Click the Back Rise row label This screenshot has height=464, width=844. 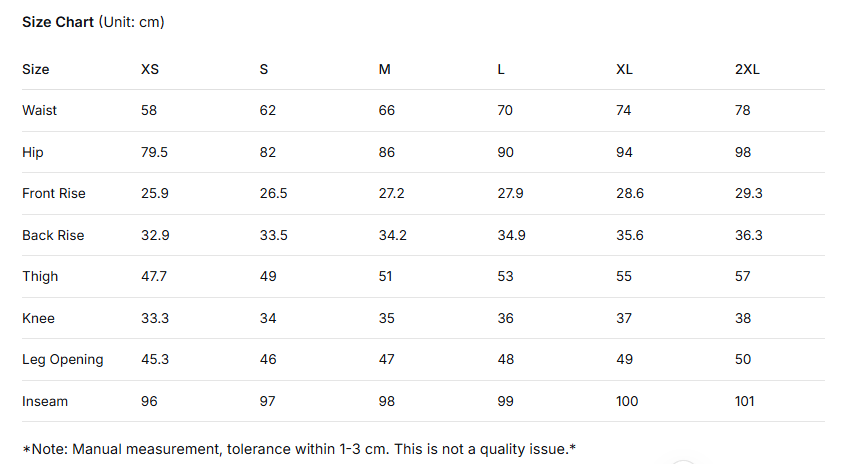click(x=53, y=235)
